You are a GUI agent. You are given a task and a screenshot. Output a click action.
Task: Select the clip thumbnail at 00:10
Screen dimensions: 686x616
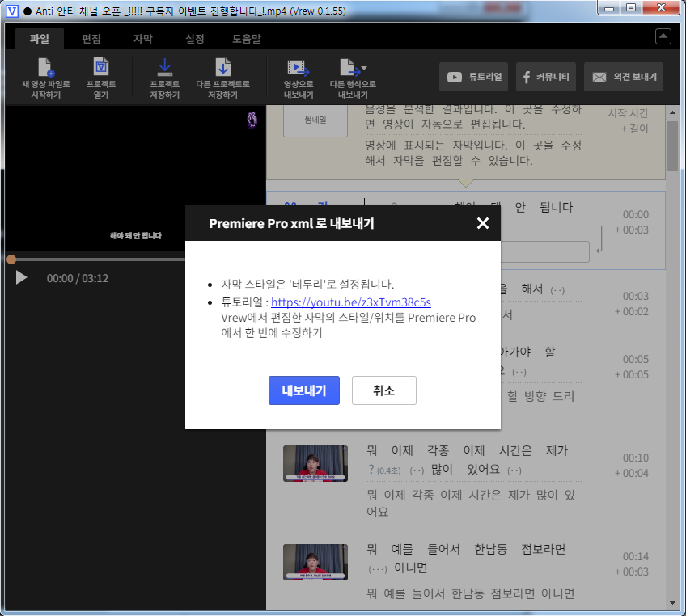[315, 463]
